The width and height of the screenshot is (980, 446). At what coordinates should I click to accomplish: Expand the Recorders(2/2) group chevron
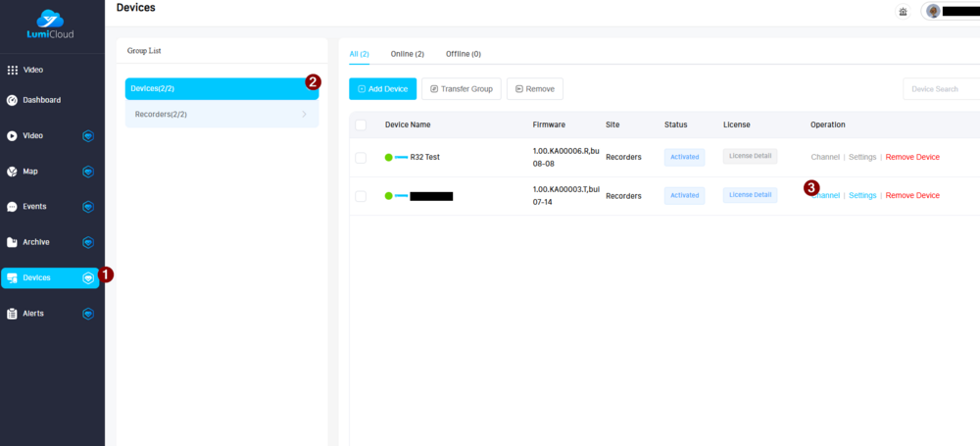304,115
